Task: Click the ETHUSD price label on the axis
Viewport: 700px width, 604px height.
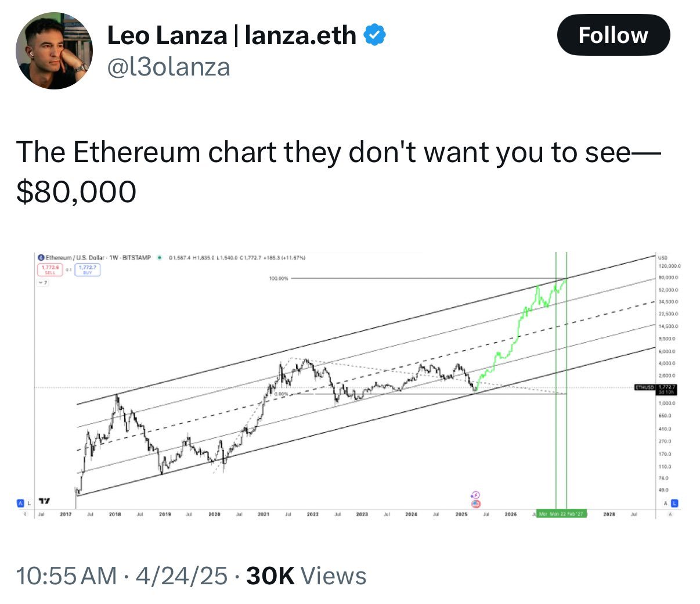Action: click(x=644, y=387)
